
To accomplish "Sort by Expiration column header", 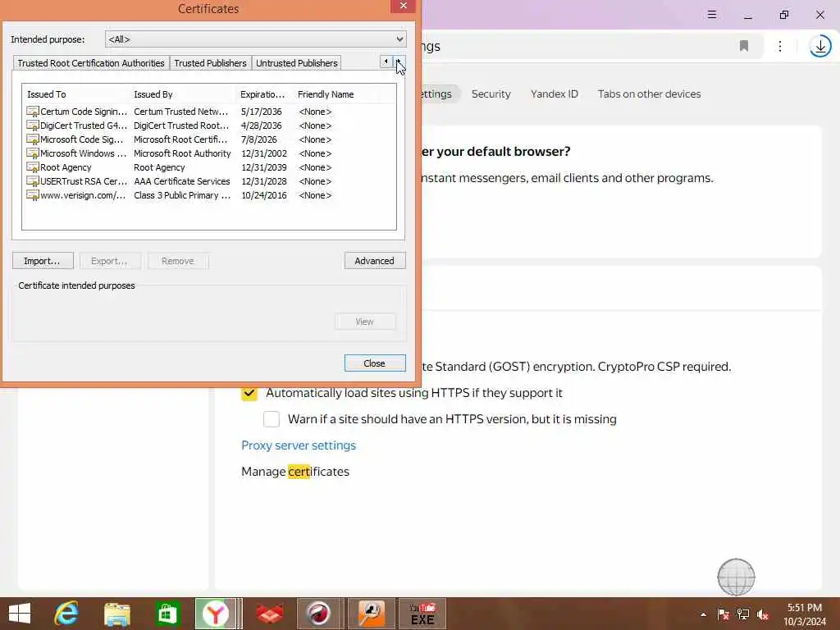I will click(x=264, y=94).
